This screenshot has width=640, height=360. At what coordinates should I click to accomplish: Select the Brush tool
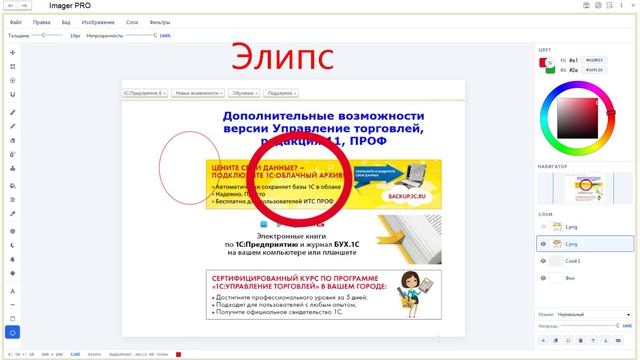tap(13, 112)
